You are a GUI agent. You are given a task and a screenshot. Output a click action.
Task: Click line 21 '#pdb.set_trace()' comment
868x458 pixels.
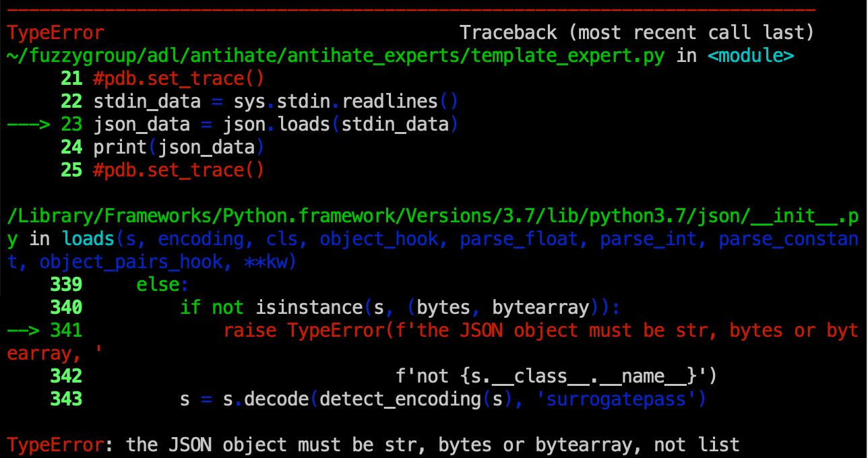179,79
